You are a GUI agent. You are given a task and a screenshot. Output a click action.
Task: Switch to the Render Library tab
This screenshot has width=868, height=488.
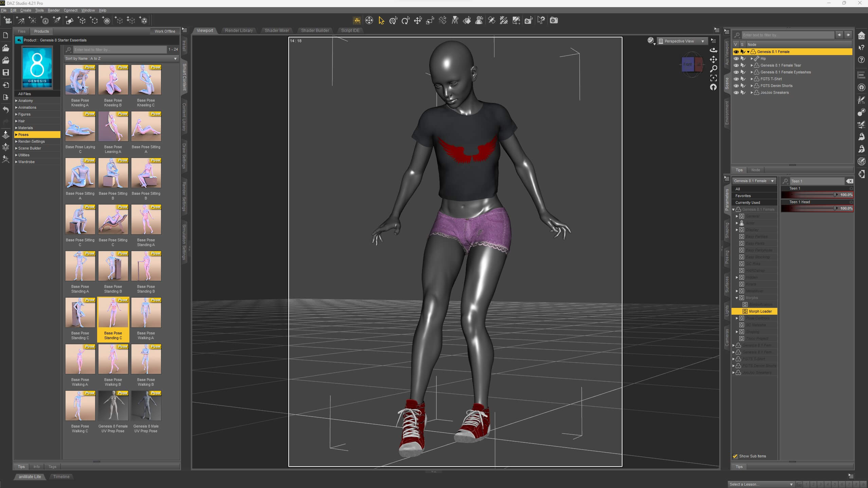[x=239, y=31]
